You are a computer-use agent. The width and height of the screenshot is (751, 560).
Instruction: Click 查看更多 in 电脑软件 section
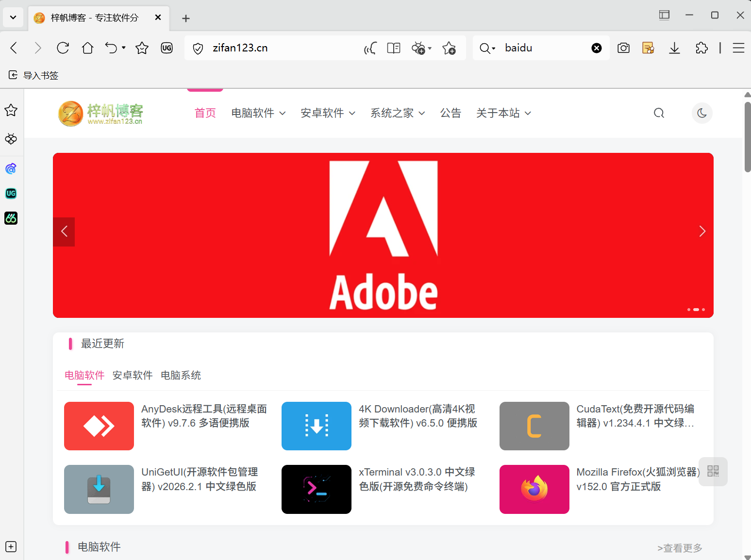click(x=680, y=548)
